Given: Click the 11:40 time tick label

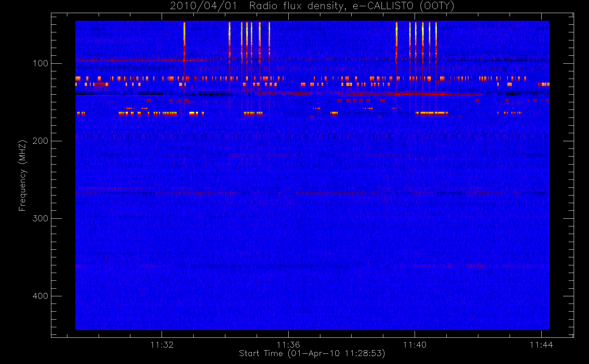Looking at the screenshot, I should (415, 345).
